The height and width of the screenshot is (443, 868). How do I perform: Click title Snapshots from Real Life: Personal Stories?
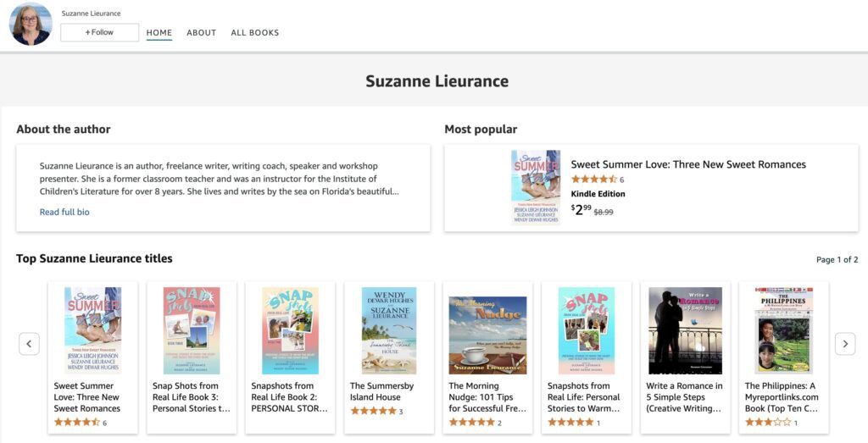point(584,397)
